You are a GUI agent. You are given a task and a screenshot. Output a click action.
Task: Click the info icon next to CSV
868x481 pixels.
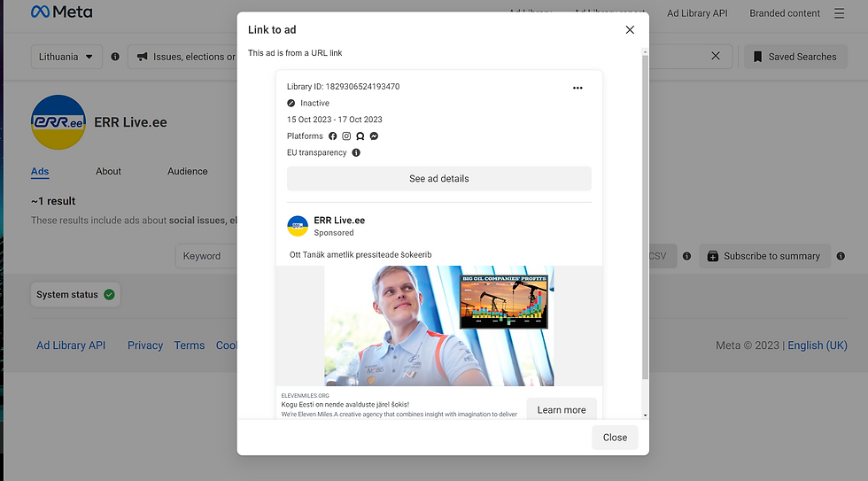tap(686, 256)
